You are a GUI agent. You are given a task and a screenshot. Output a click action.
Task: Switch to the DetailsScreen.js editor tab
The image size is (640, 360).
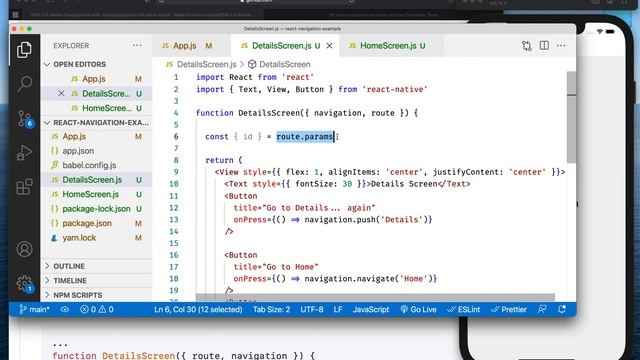pyautogui.click(x=286, y=46)
